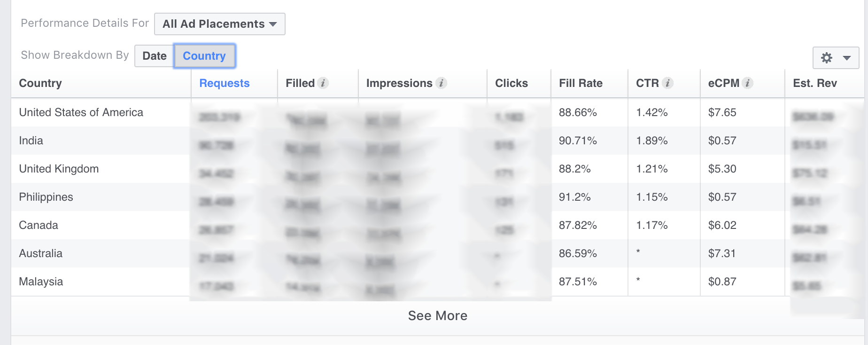This screenshot has height=345, width=868.
Task: Click the Impressions info icon
Action: click(441, 83)
